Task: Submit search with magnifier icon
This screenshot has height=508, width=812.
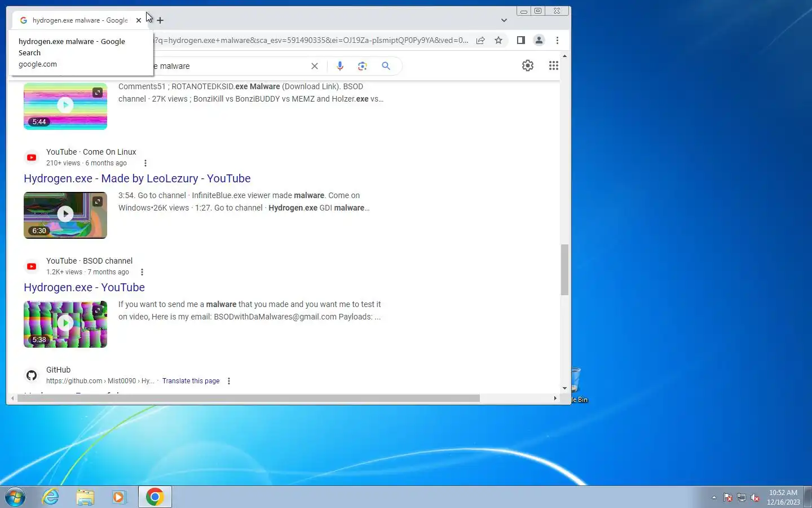Action: pos(386,66)
